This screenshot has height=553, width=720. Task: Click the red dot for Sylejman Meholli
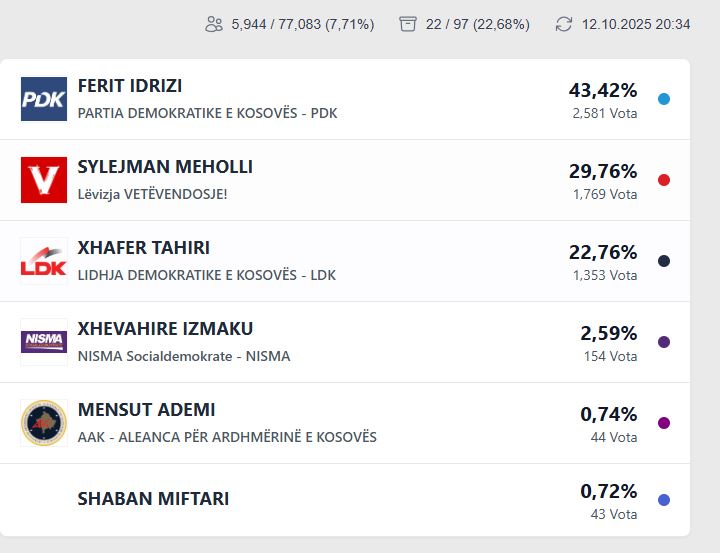pos(664,180)
